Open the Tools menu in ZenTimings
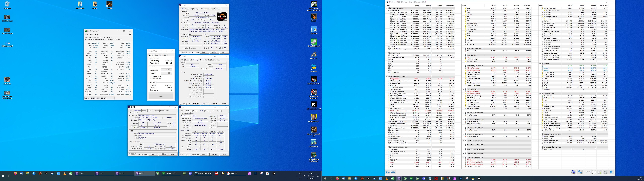This screenshot has height=181, width=644. pos(91,34)
